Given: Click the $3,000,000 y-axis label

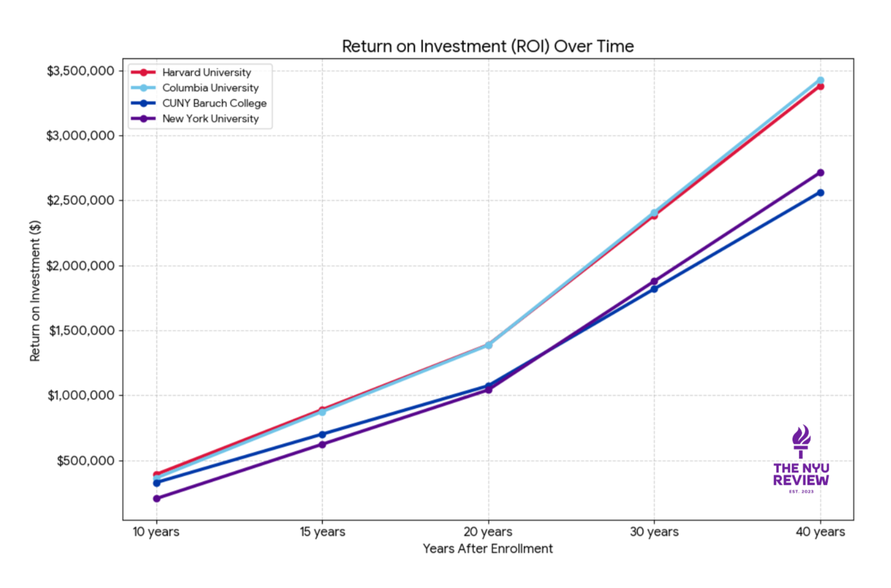Looking at the screenshot, I should click(80, 136).
